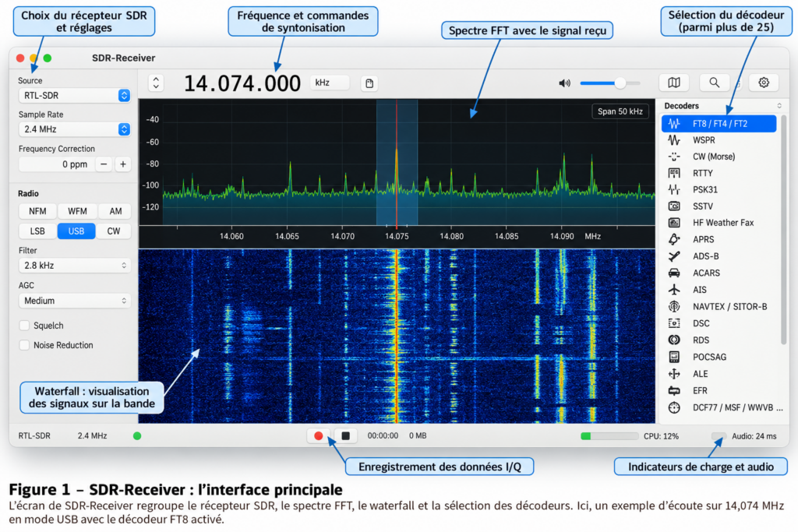Open the Filter 2.8 kHz dropdown
Screen dimensions: 798x532
pyautogui.click(x=75, y=266)
